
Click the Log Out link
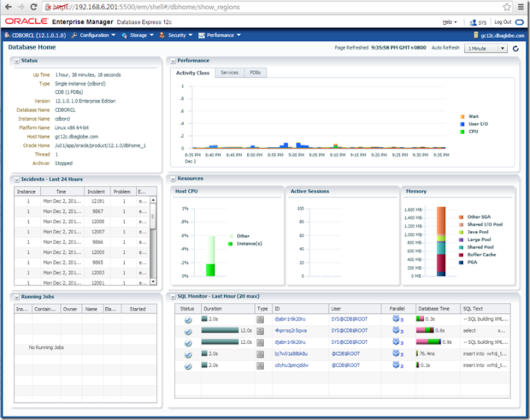tap(502, 22)
